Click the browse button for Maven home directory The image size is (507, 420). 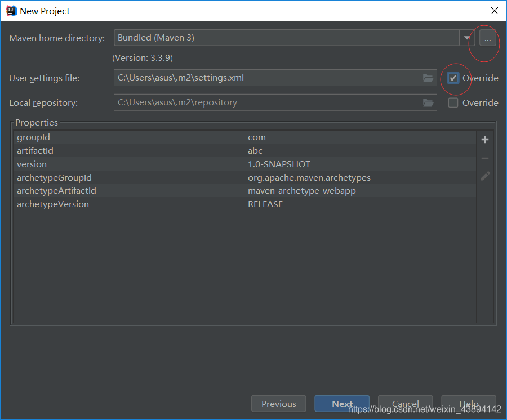click(x=488, y=38)
